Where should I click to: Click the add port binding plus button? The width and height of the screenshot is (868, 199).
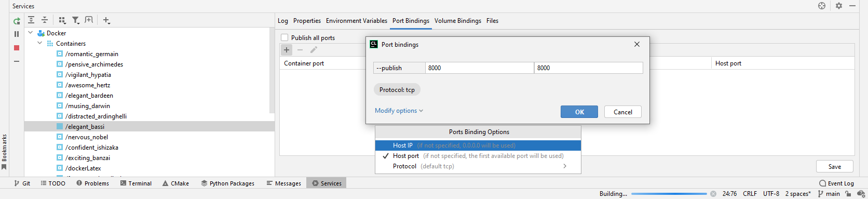click(287, 50)
